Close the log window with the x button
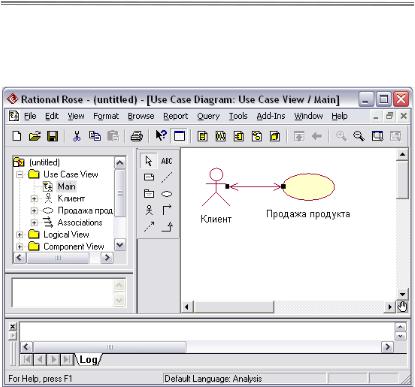Screen dimensions: 415x387 tap(12, 326)
